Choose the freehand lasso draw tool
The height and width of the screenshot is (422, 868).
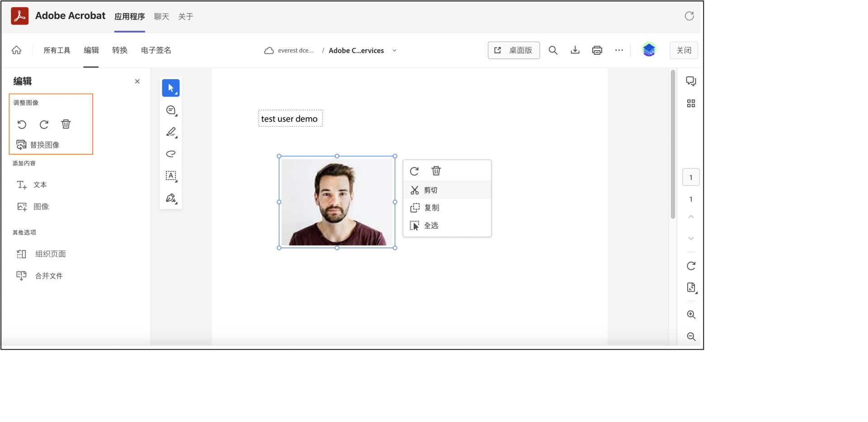pyautogui.click(x=171, y=154)
